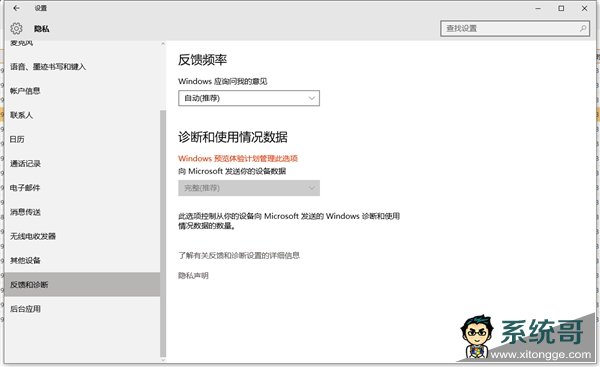Select 电子邮件 in the sidebar
Viewport: 600px width, 367px height.
tap(25, 188)
